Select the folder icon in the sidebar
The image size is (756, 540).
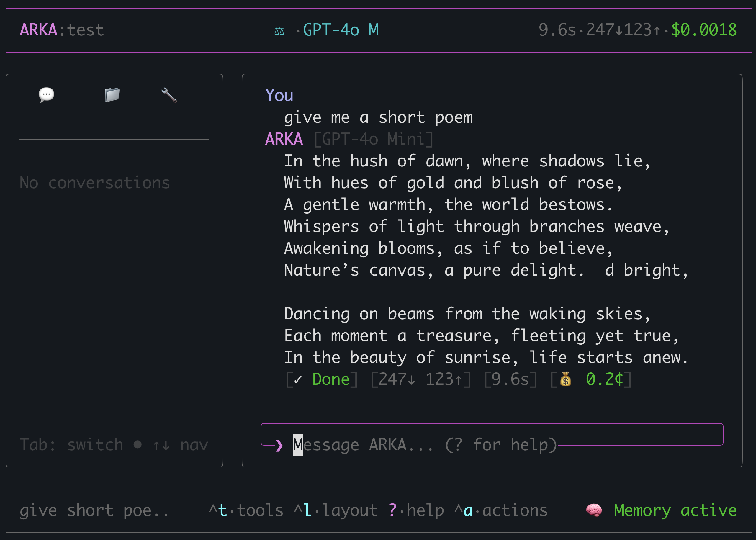point(112,95)
